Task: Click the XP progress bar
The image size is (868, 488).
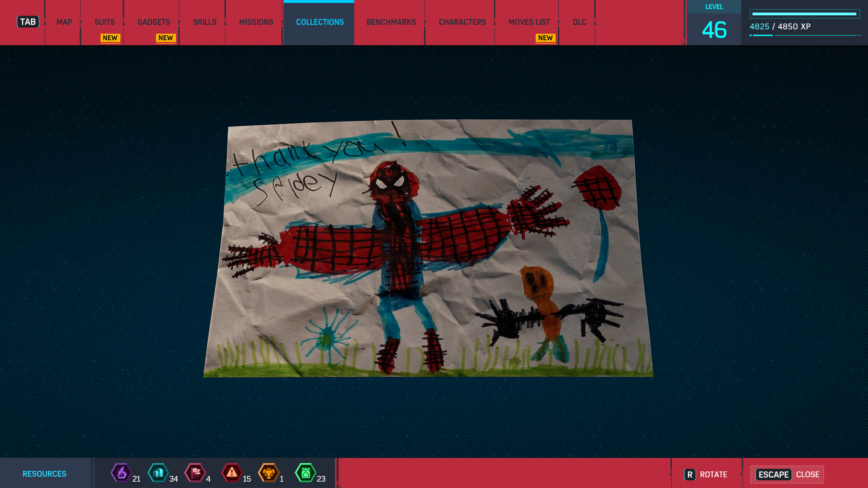Action: [805, 14]
